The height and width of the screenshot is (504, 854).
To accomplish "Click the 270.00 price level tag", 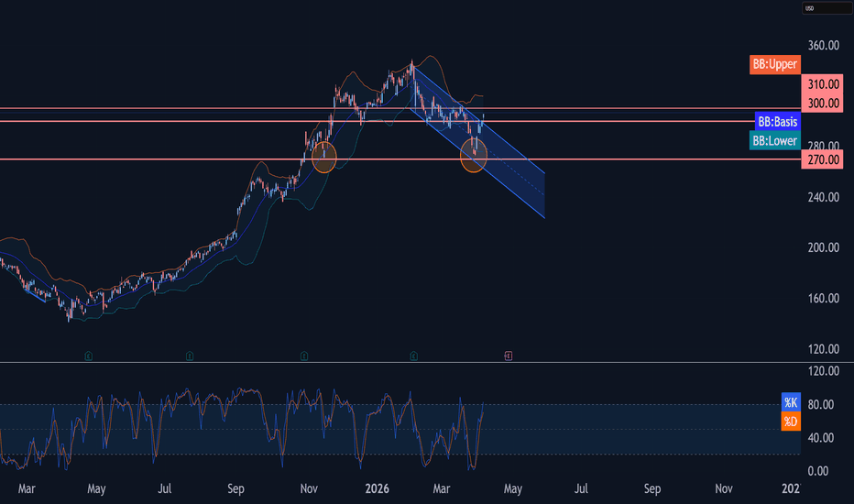I will [x=823, y=159].
